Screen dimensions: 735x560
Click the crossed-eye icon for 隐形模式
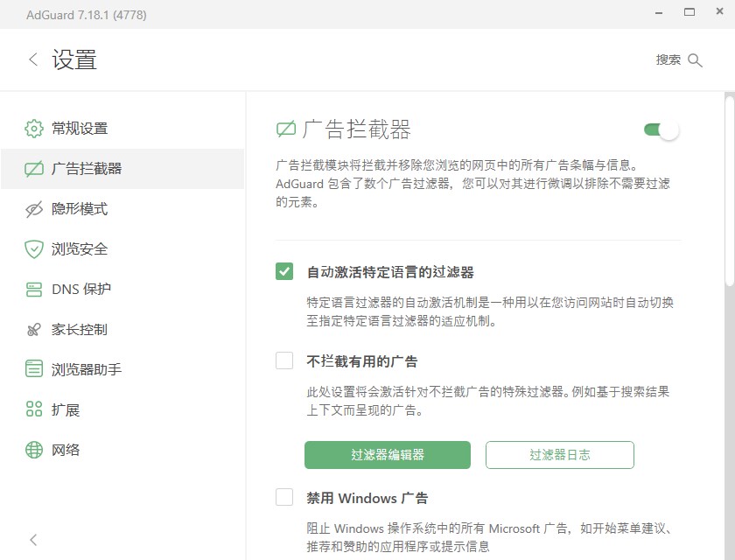pyautogui.click(x=34, y=209)
